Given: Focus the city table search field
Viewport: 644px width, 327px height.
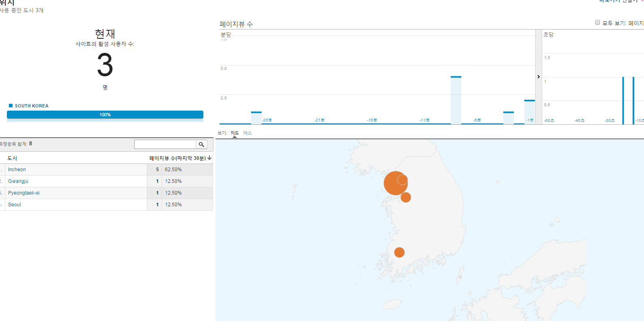Looking at the screenshot, I should coord(165,145).
